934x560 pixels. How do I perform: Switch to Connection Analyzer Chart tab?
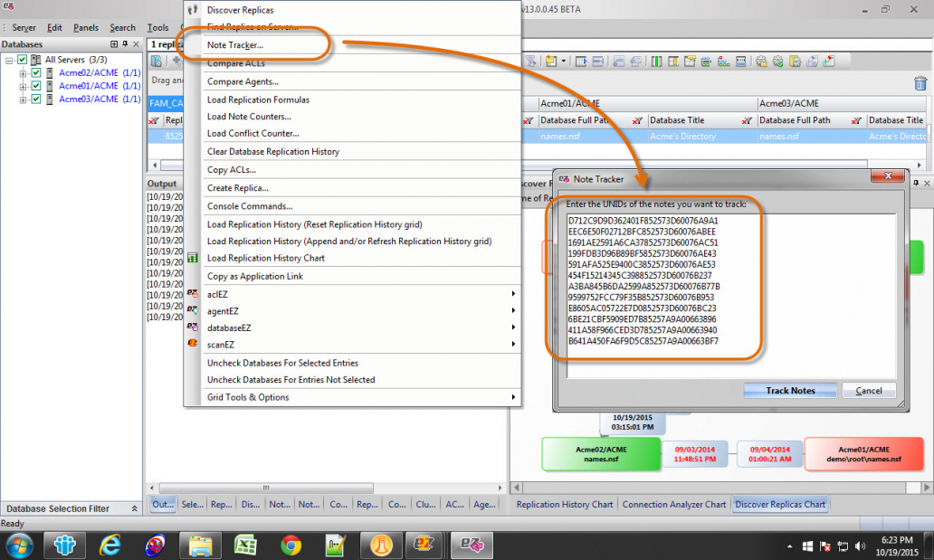[x=673, y=504]
